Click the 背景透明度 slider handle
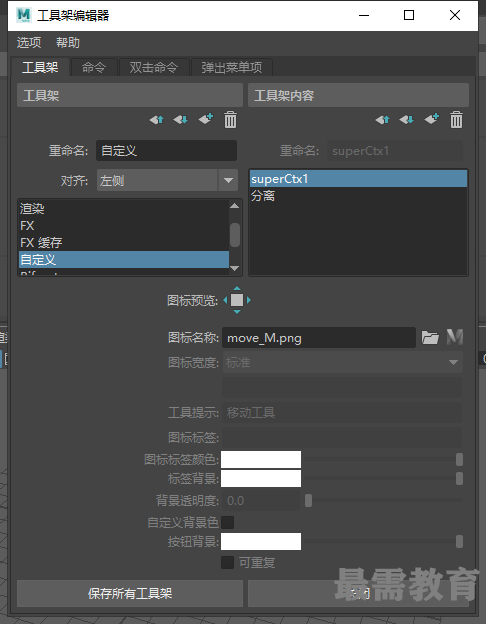 click(308, 501)
